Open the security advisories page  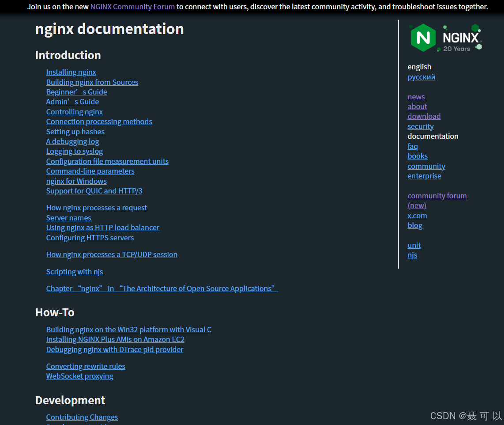420,126
